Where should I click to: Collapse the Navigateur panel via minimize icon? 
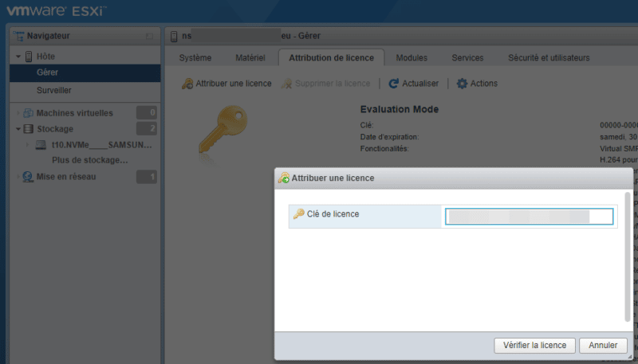click(149, 36)
